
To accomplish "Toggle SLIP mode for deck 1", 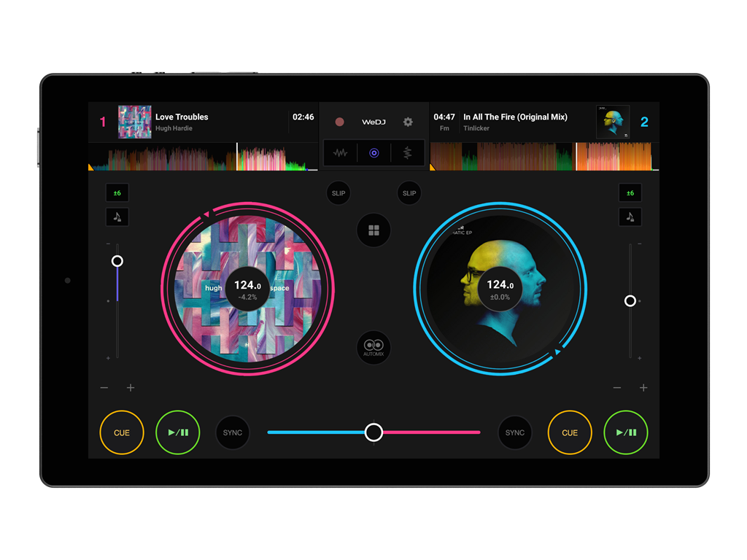I will 338,193.
